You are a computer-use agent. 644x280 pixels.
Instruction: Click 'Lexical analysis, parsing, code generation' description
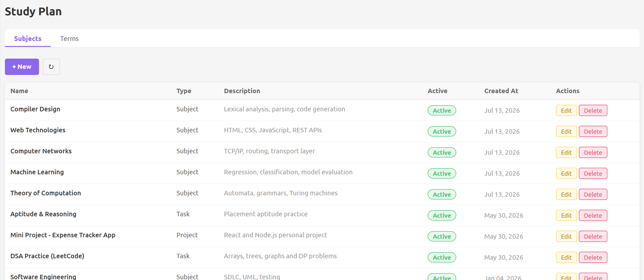[285, 109]
